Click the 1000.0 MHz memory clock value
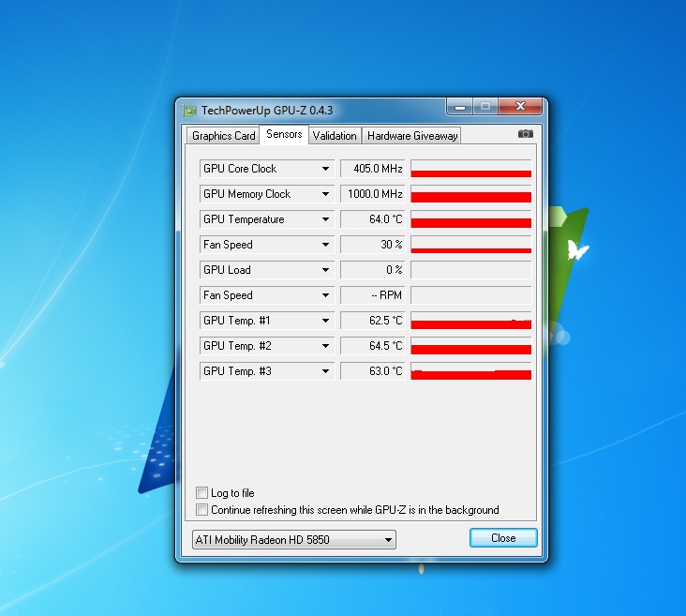The height and width of the screenshot is (616, 686). [372, 194]
